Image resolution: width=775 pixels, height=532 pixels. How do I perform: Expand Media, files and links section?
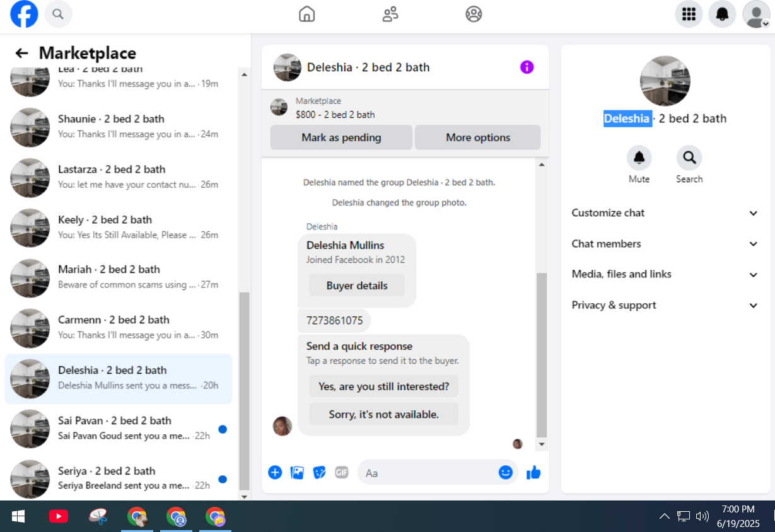(665, 274)
